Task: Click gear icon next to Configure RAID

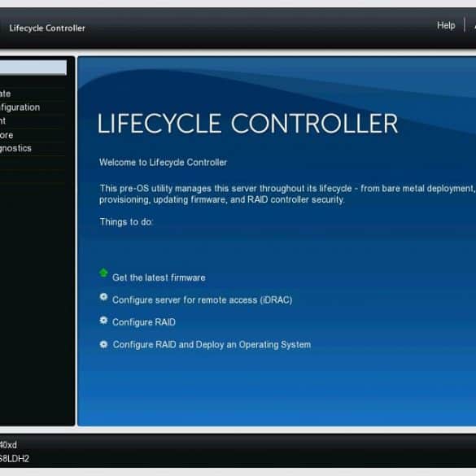Action: [x=103, y=321]
